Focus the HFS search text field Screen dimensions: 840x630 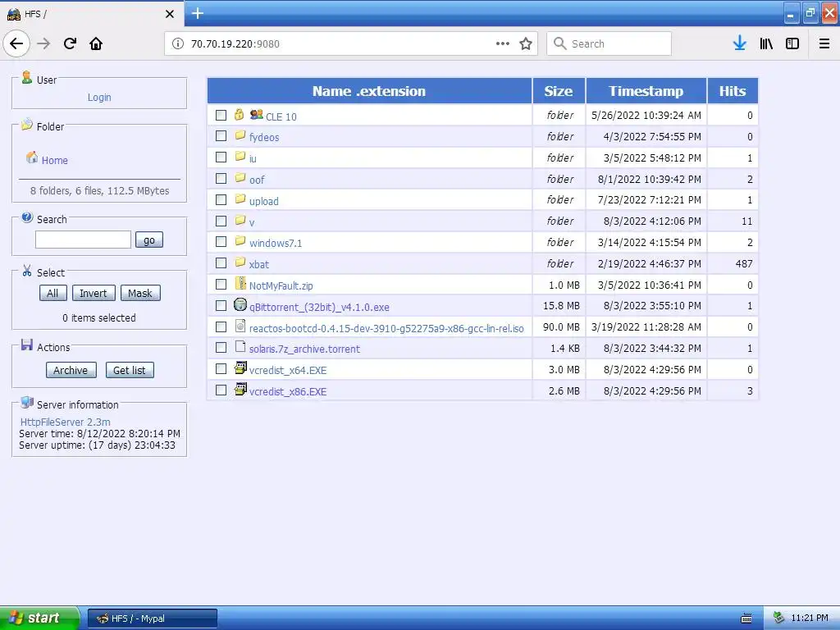pos(83,240)
